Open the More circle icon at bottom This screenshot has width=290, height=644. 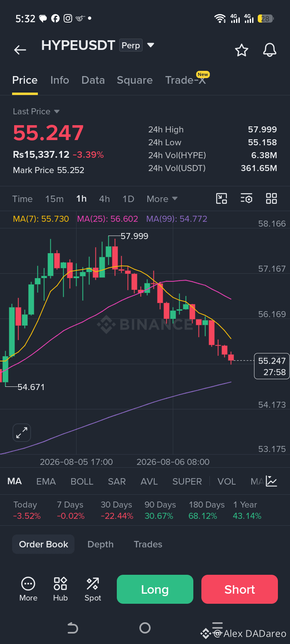(x=28, y=589)
